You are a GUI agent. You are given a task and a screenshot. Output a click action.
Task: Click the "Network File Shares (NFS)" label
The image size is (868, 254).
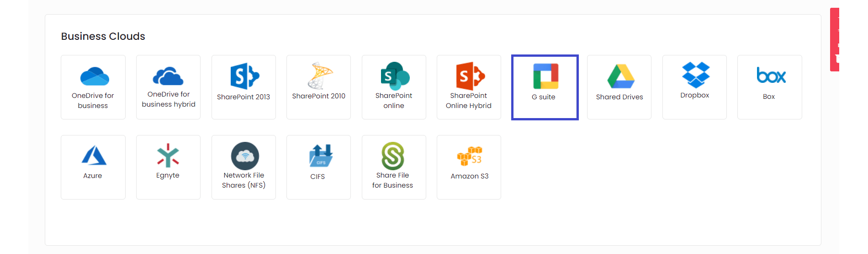244,180
